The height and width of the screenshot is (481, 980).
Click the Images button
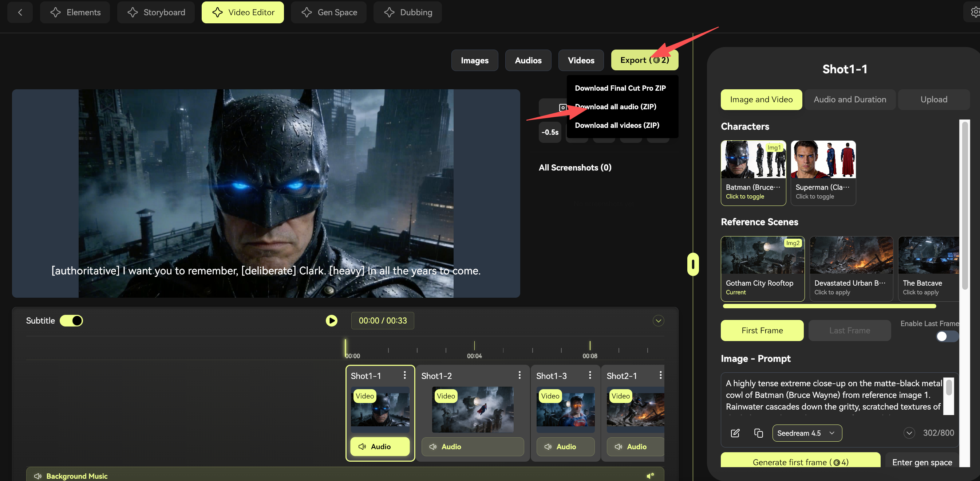474,60
